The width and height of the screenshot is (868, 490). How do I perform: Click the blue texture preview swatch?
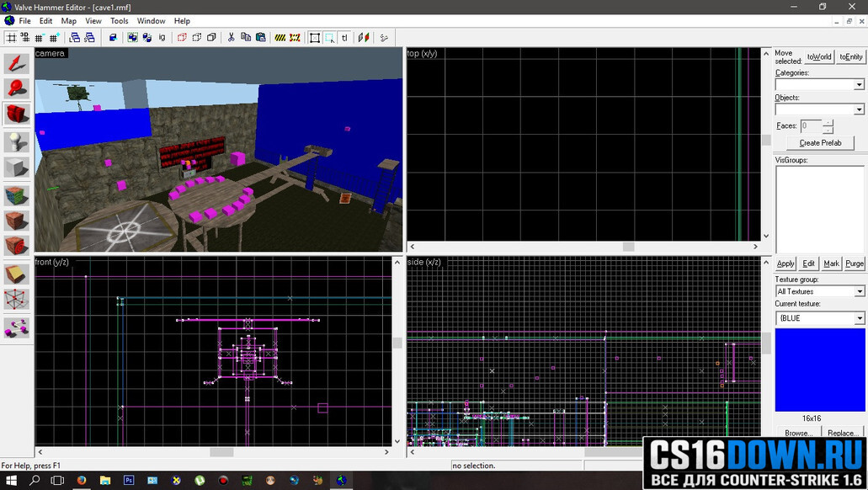pyautogui.click(x=820, y=370)
